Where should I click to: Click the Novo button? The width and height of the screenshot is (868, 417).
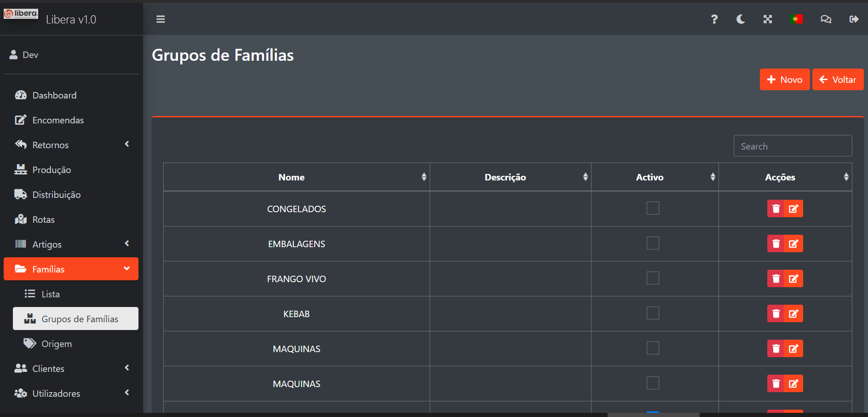tap(784, 80)
